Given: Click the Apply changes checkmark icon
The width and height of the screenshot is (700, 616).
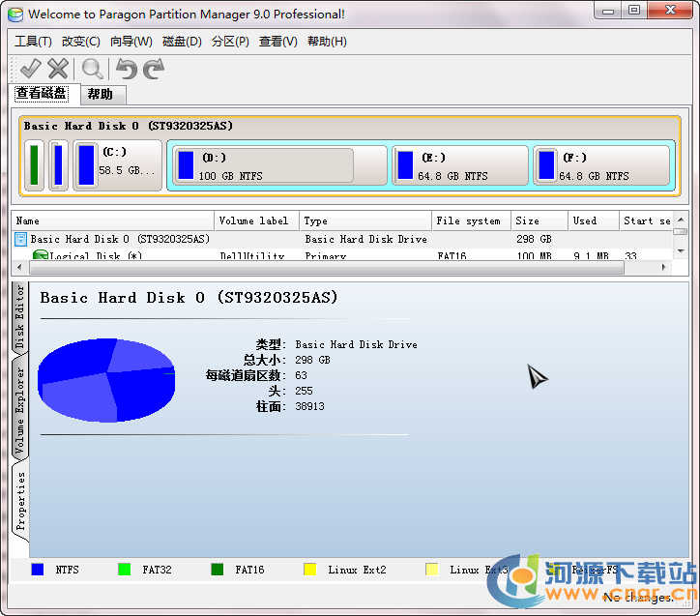Looking at the screenshot, I should pyautogui.click(x=30, y=68).
